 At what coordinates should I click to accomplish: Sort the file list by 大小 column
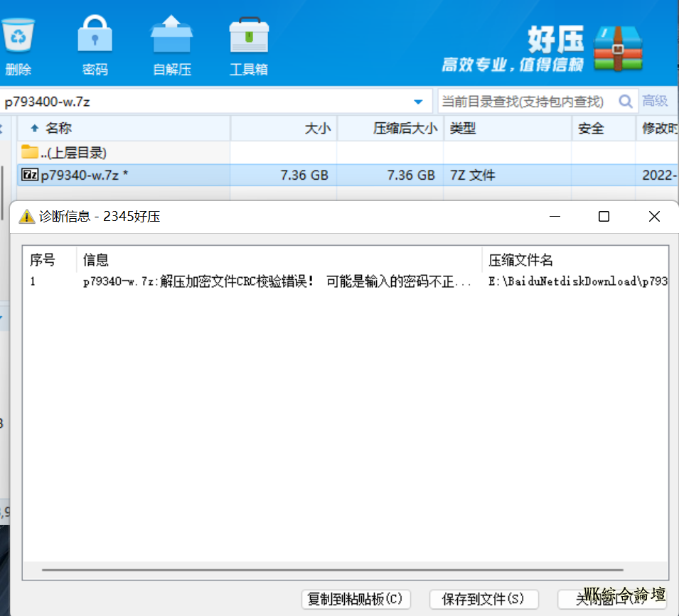pos(284,128)
